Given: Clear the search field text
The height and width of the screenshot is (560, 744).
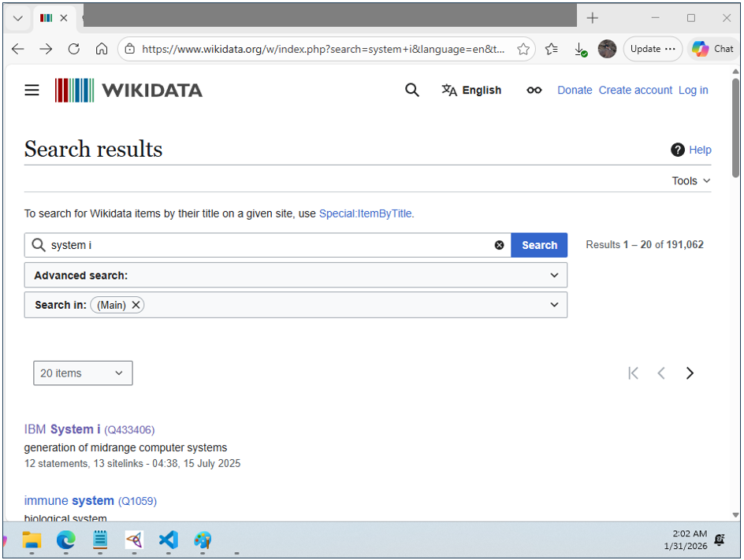Looking at the screenshot, I should [499, 245].
